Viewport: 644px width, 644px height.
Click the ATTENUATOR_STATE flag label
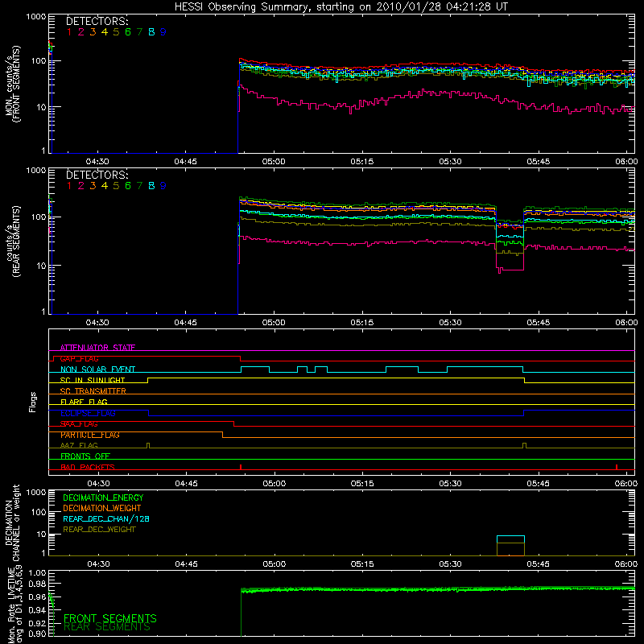[97, 348]
